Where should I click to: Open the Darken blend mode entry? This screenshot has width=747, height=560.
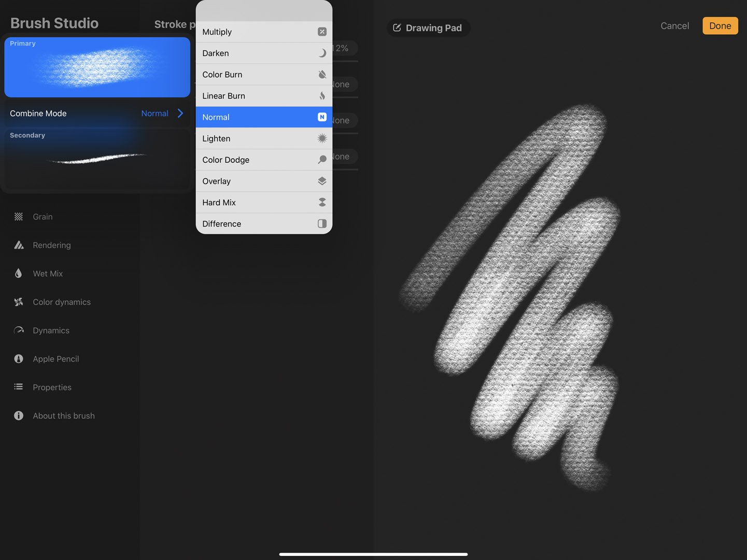263,53
